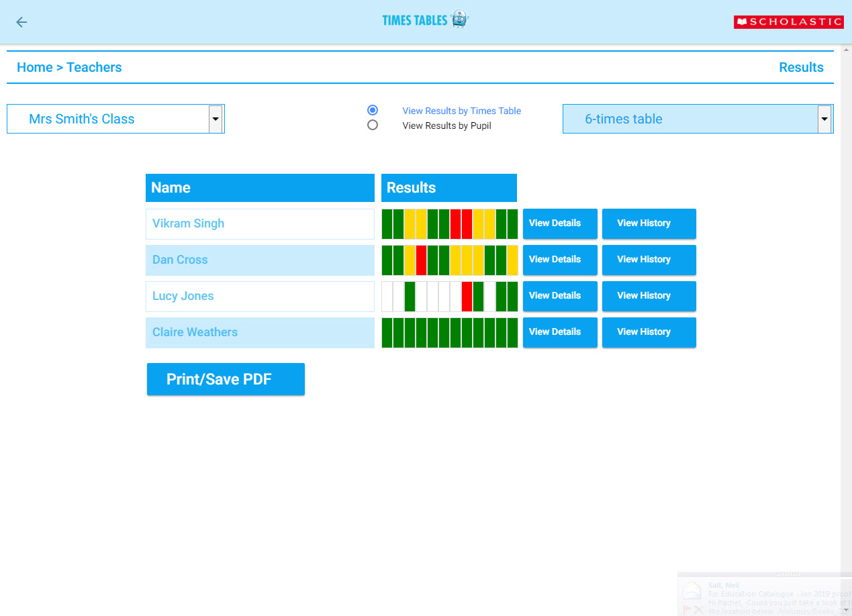Click the Scholastic logo
This screenshot has width=852, height=616.
click(x=788, y=22)
